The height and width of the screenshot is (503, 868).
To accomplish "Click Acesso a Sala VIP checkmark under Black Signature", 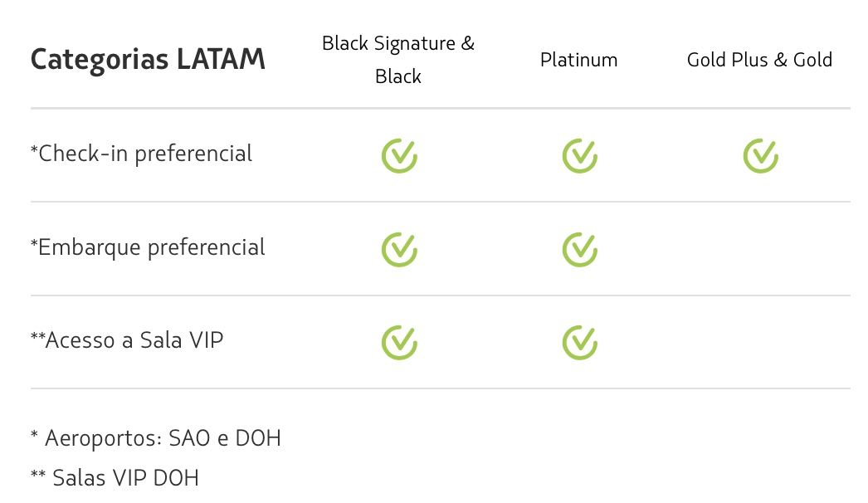I will [399, 342].
